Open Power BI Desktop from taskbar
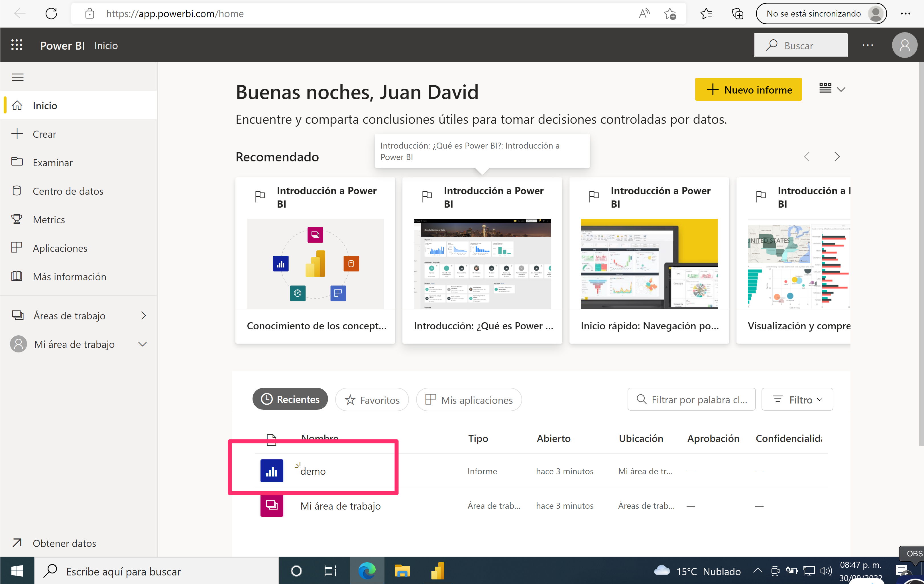 [437, 571]
